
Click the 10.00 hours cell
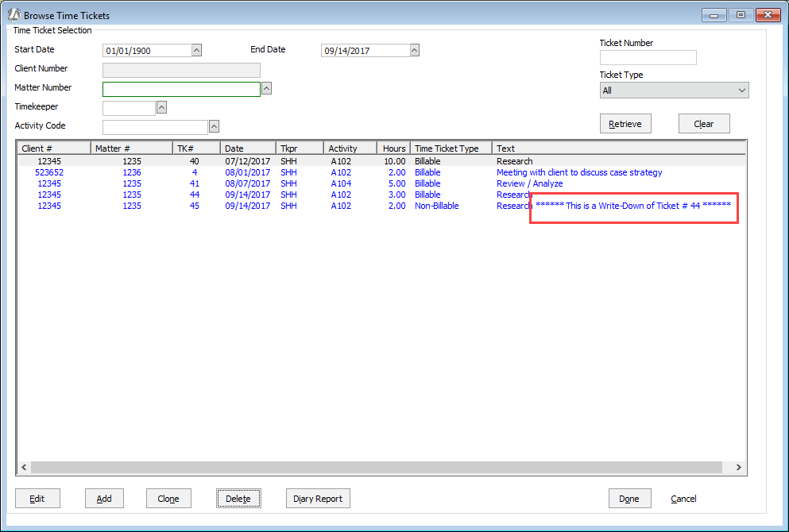point(395,161)
